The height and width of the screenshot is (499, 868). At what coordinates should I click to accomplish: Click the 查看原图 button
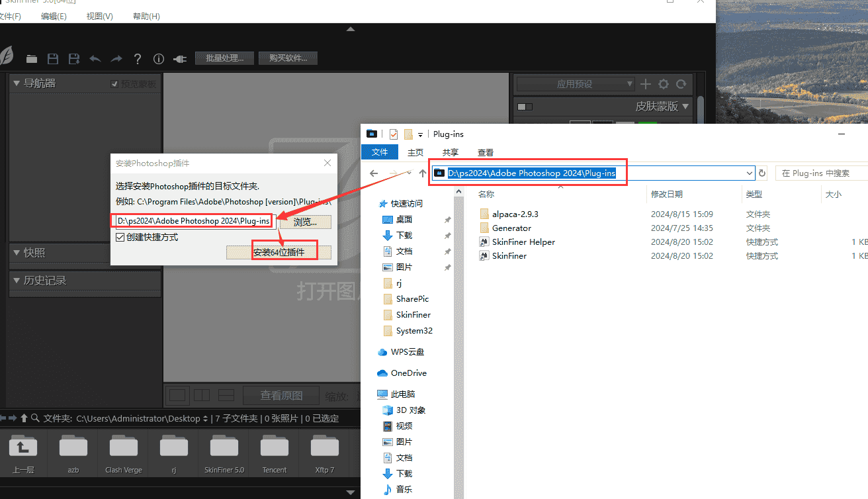click(x=281, y=396)
